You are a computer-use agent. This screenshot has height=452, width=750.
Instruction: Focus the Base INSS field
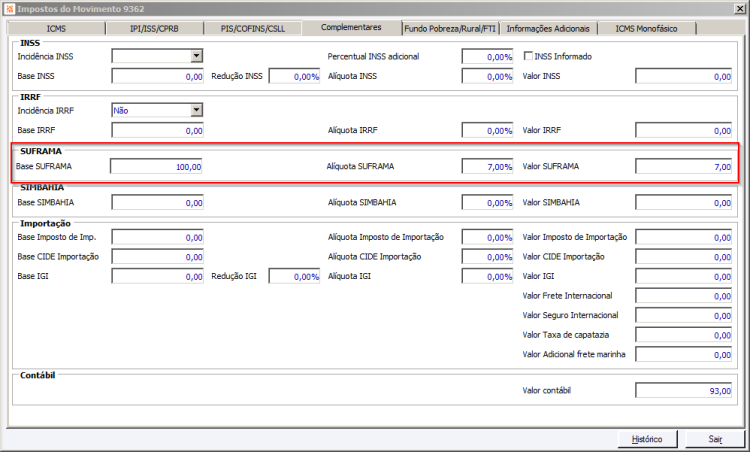click(x=157, y=76)
